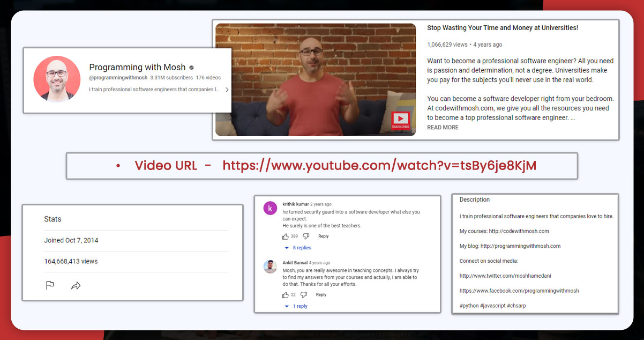Reply to Ankit Bansal's comment

tap(321, 294)
